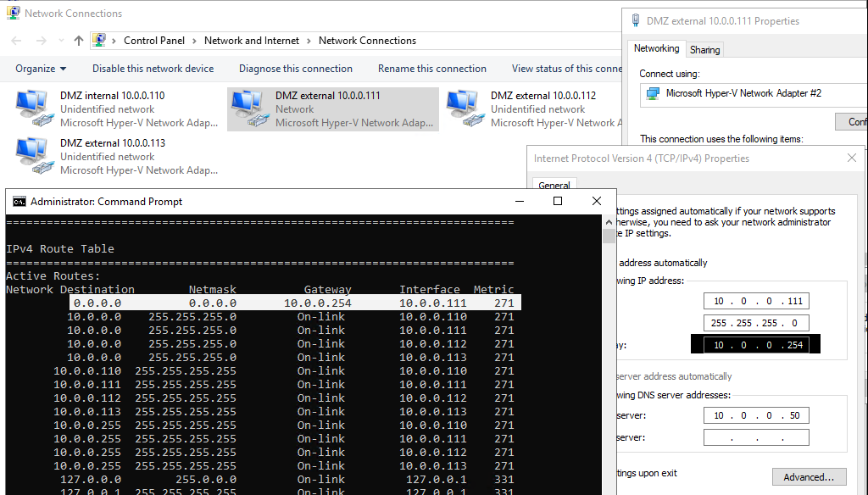Select the DMZ external 10.0.0.111 adapter icon

click(248, 108)
